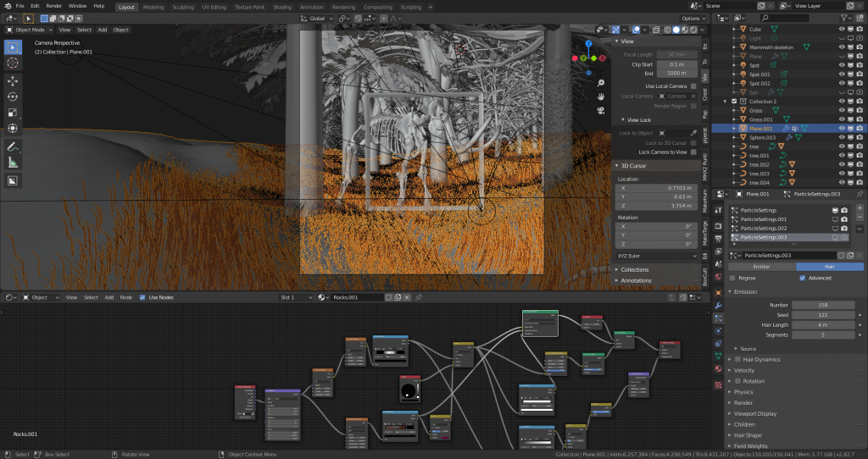The height and width of the screenshot is (459, 868).
Task: Open the viewport Options button
Action: [x=694, y=19]
